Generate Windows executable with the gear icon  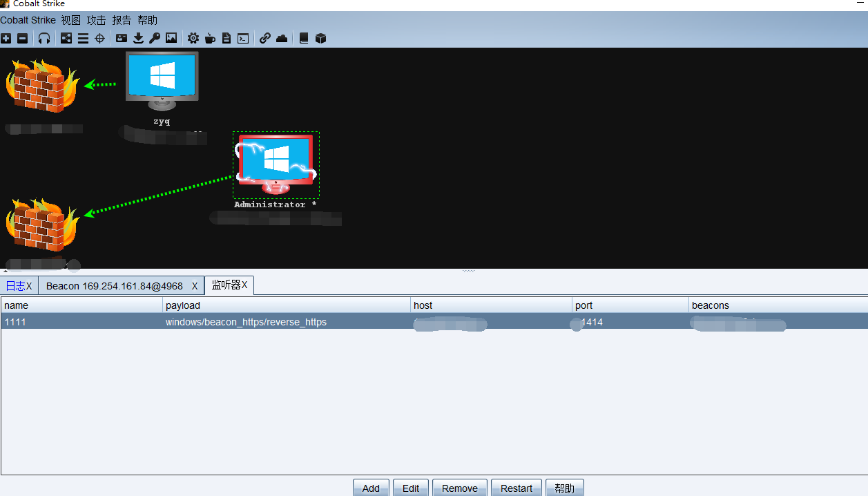pos(193,39)
